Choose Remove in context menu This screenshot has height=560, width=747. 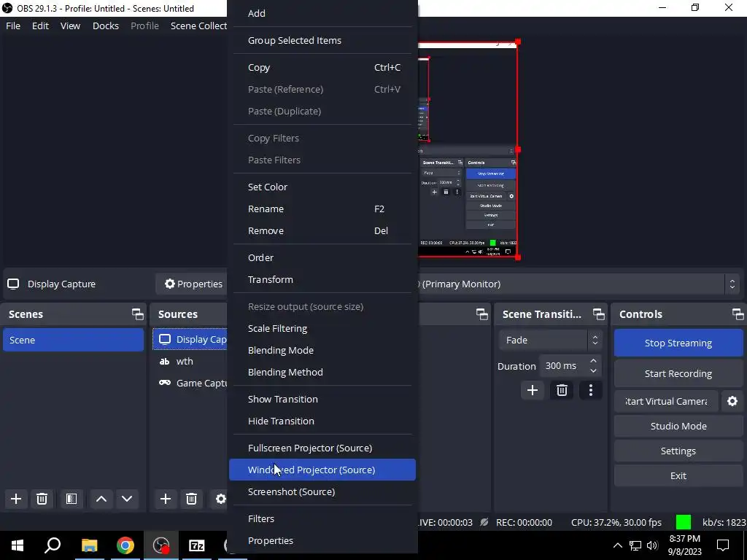click(322, 231)
